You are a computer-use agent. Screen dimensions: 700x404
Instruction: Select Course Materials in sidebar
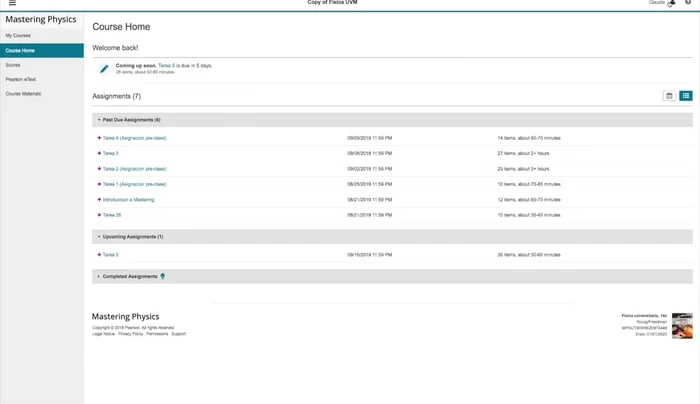23,93
